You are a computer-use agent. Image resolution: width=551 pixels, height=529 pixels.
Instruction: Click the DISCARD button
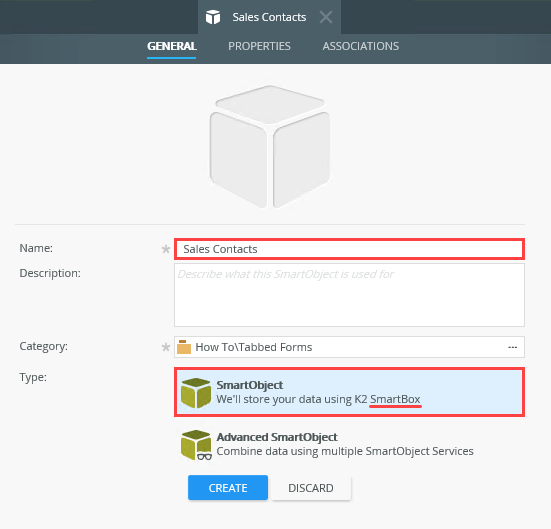311,488
